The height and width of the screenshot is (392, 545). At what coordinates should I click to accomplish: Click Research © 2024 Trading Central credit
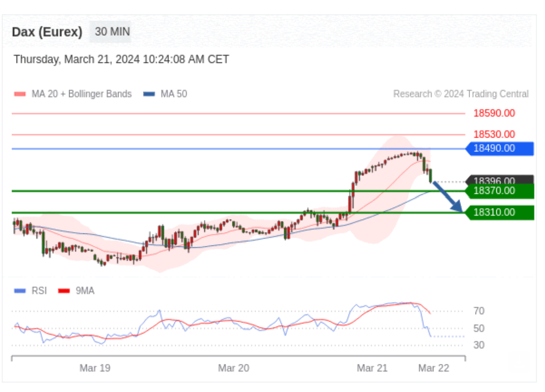coord(461,94)
